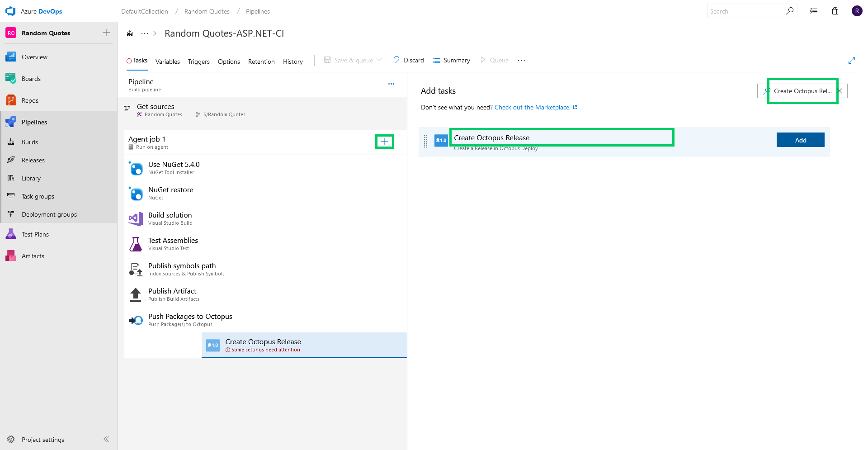Click Save & queue button

point(349,60)
